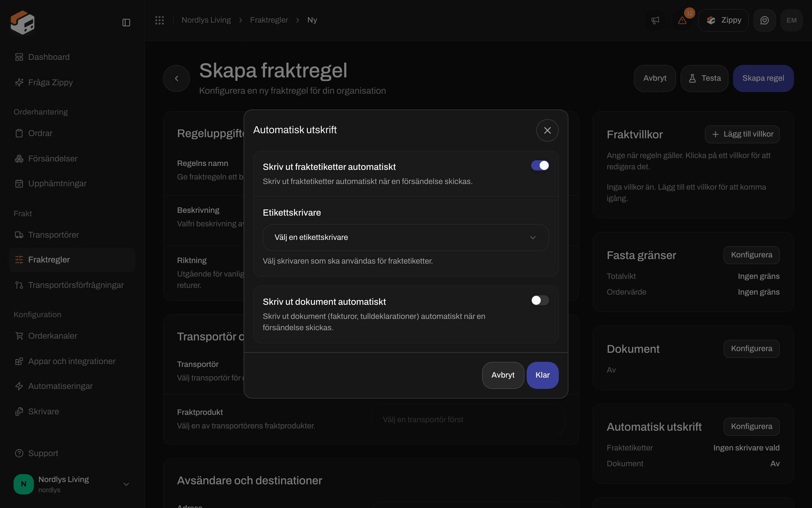Screen dimensions: 812x508
Task: Click the Automatiseringar lightning icon
Action: point(19,386)
